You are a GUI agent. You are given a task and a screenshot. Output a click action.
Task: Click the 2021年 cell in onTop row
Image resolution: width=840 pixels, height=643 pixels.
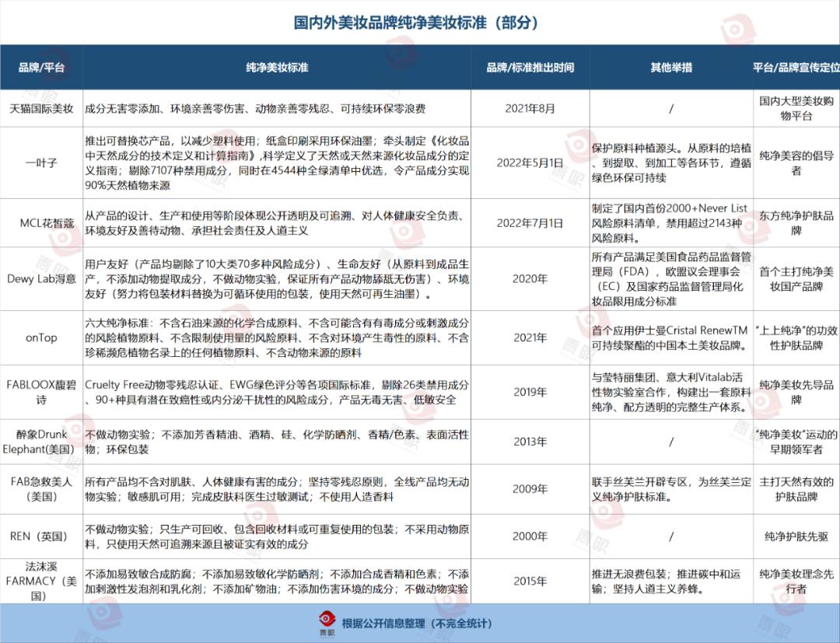(530, 338)
